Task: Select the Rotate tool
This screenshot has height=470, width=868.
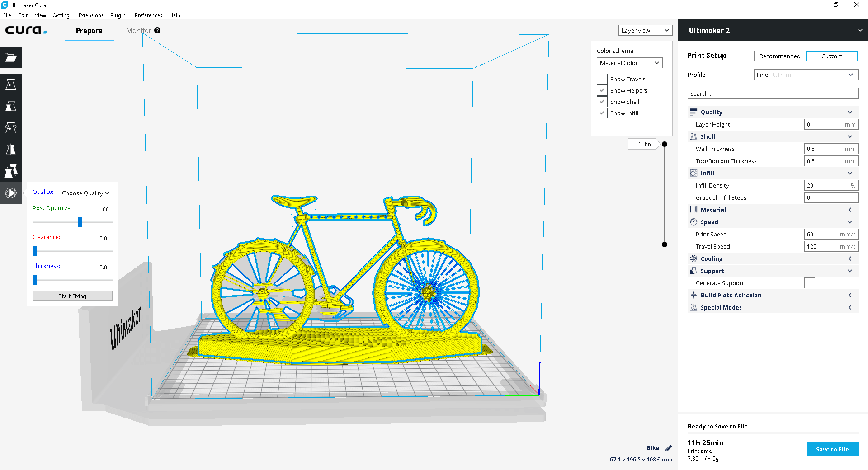Action: click(10, 128)
